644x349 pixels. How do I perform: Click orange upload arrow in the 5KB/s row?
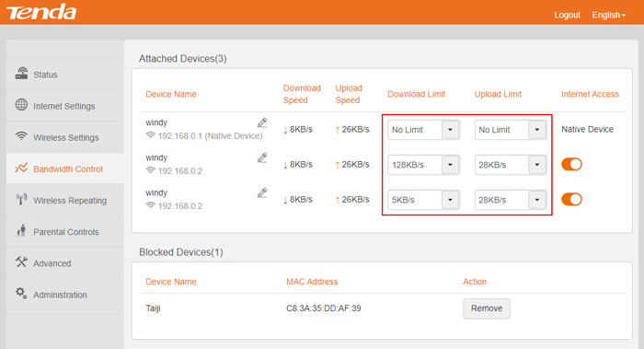[338, 200]
